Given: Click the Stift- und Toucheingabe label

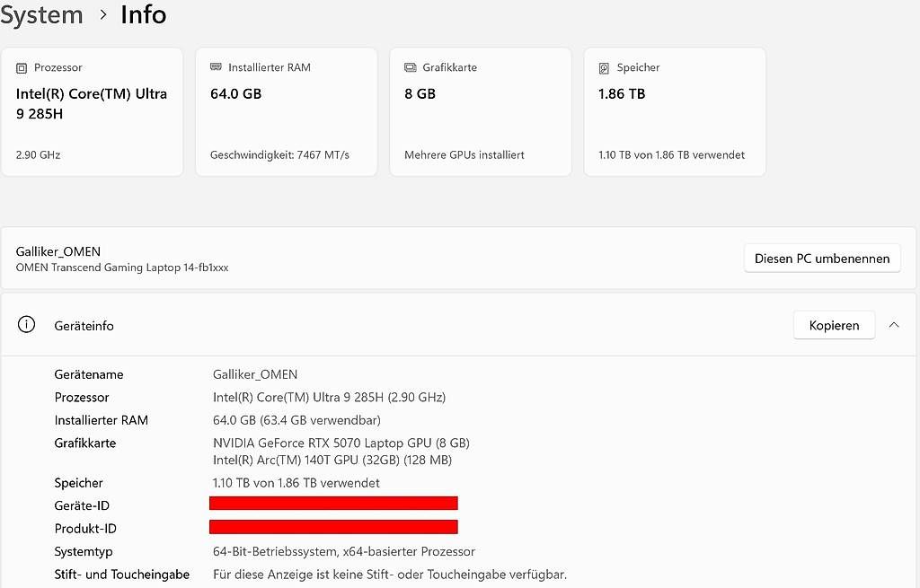Looking at the screenshot, I should (x=122, y=574).
